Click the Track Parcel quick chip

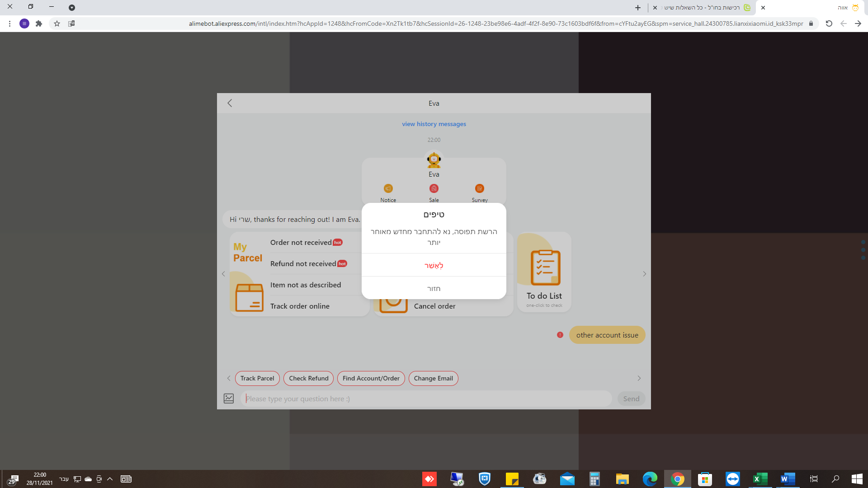[x=257, y=378]
